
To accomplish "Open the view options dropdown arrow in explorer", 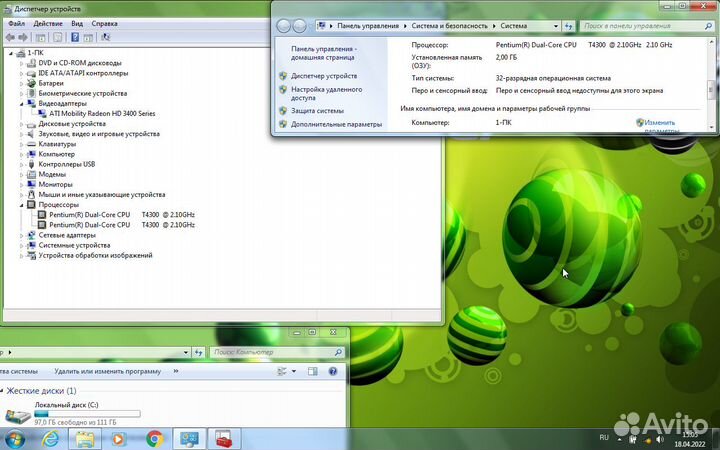I will [x=294, y=371].
